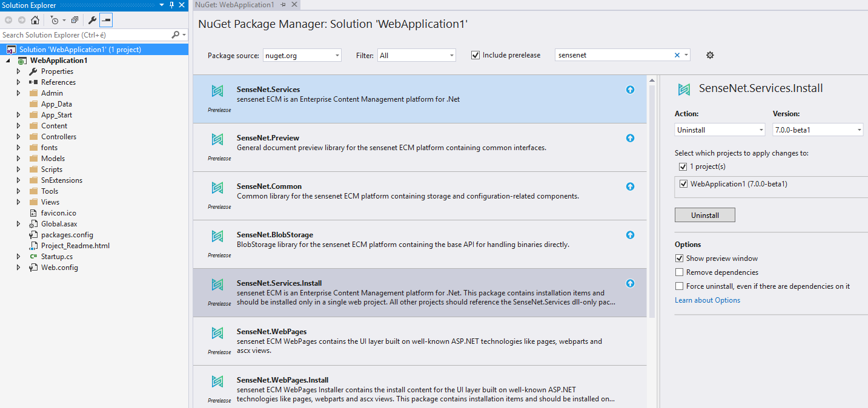Click Search Solution Explorer input field
This screenshot has height=408, width=868.
[85, 35]
